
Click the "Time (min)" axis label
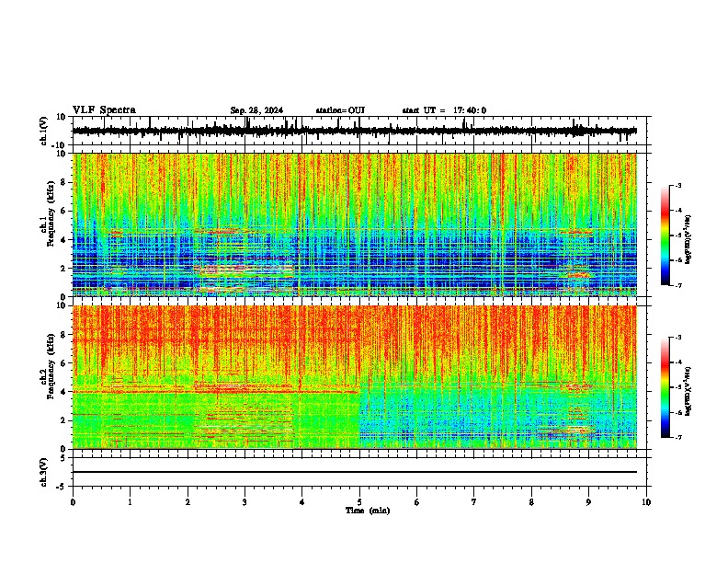(x=368, y=511)
